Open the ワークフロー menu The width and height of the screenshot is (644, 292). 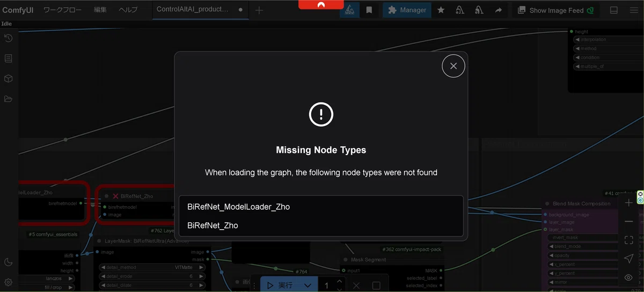[x=62, y=10]
